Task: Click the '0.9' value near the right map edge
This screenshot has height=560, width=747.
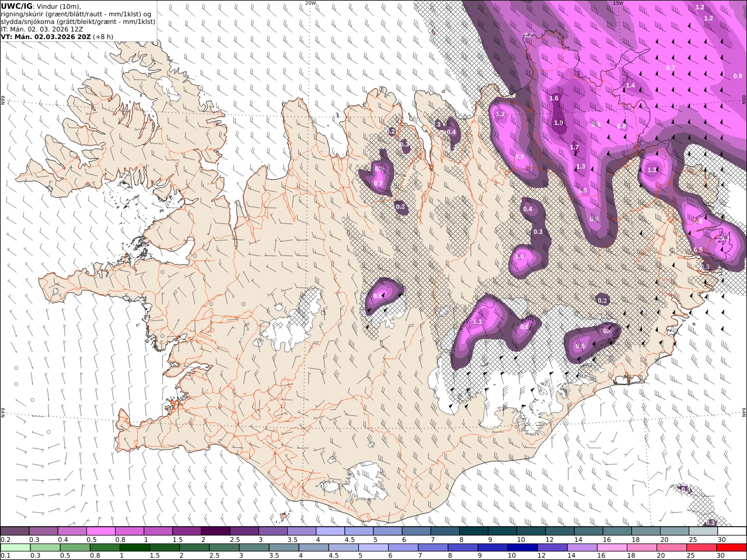Action: [x=738, y=76]
